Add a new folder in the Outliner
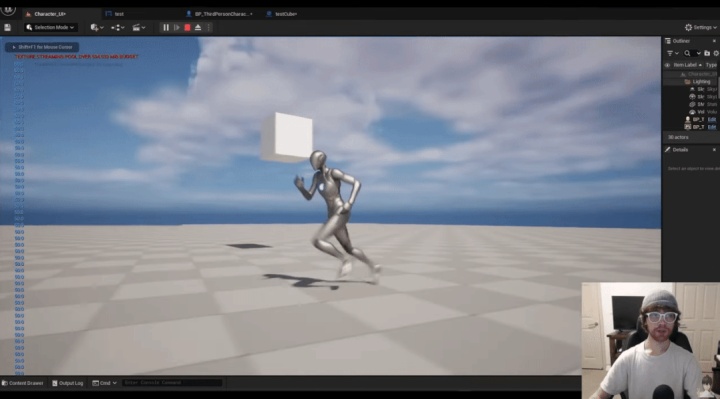 coord(707,53)
